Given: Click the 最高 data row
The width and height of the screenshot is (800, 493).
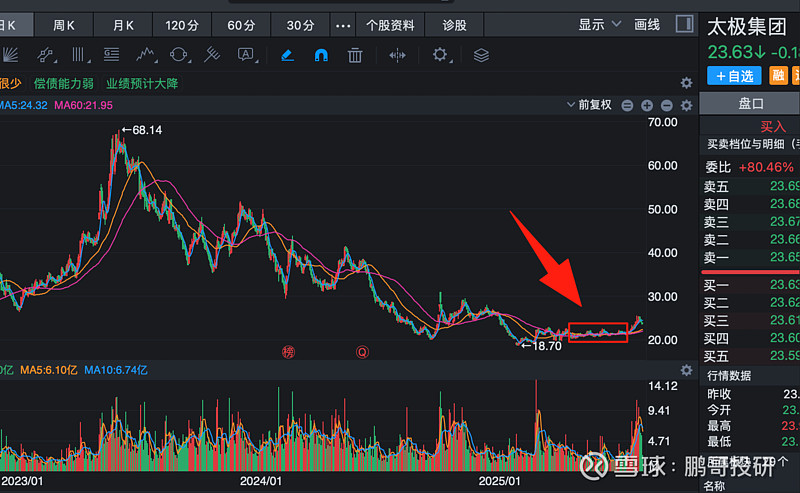Looking at the screenshot, I should point(753,426).
